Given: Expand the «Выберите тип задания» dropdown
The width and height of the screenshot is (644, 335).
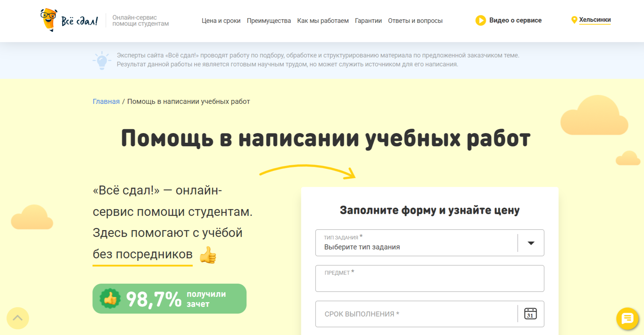Looking at the screenshot, I should (531, 243).
